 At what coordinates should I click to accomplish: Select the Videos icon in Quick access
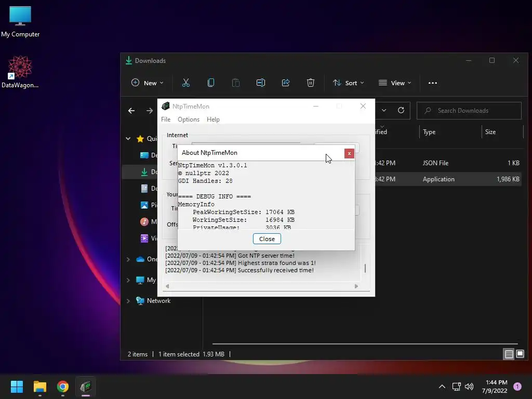tap(144, 238)
